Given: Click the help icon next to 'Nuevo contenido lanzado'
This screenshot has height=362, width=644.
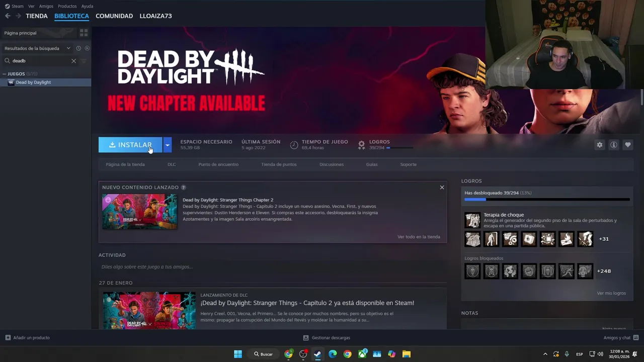Looking at the screenshot, I should 183,188.
